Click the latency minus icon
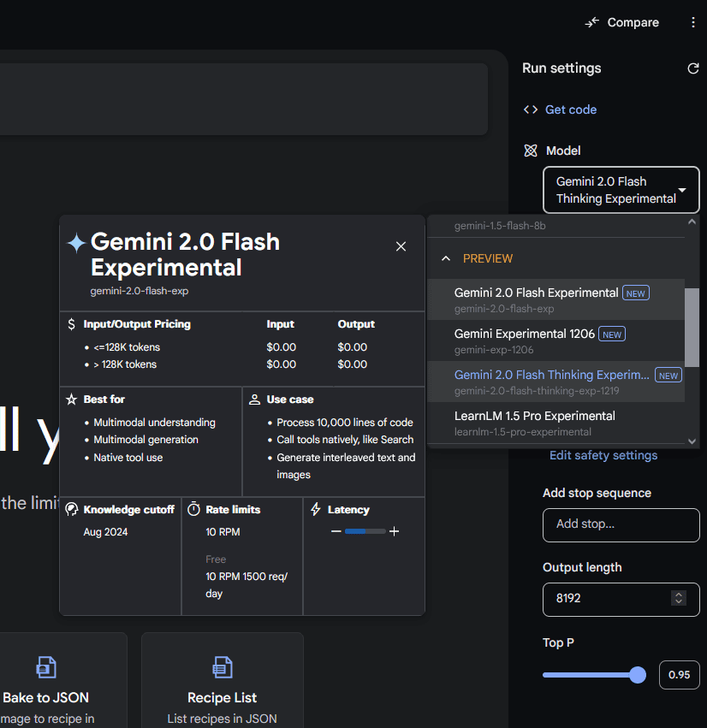Image resolution: width=707 pixels, height=728 pixels. tap(336, 531)
